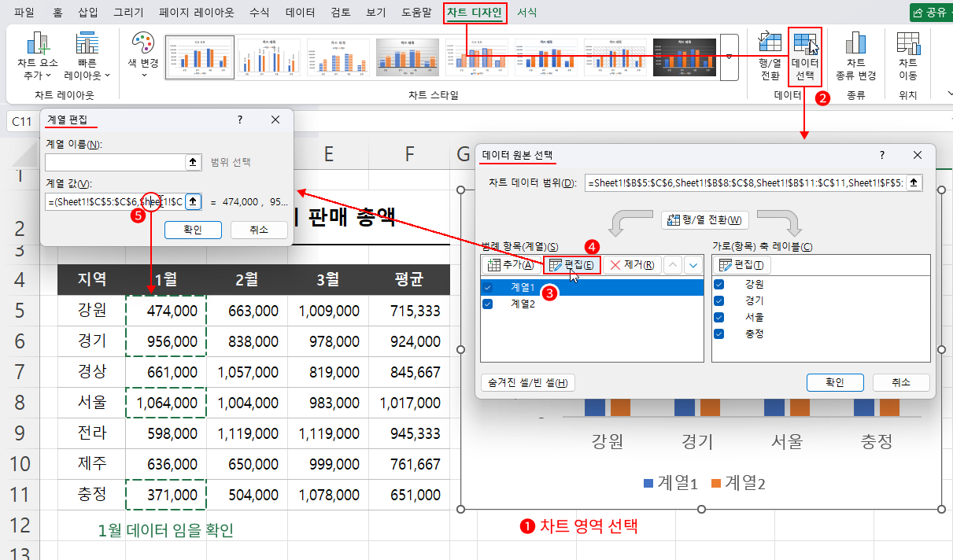Click the range selector icon for 계열 이름
This screenshot has height=560, width=953.
(193, 162)
